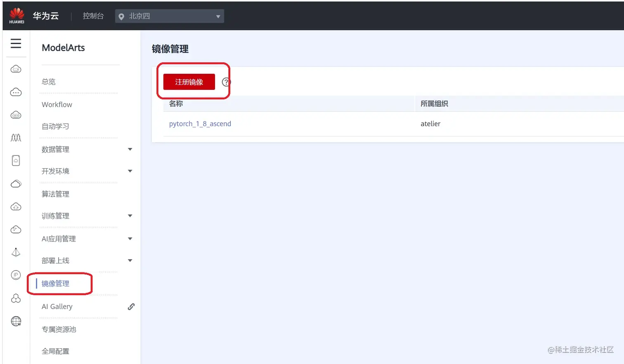Expand the 开发环境 submenu arrow

tap(130, 171)
